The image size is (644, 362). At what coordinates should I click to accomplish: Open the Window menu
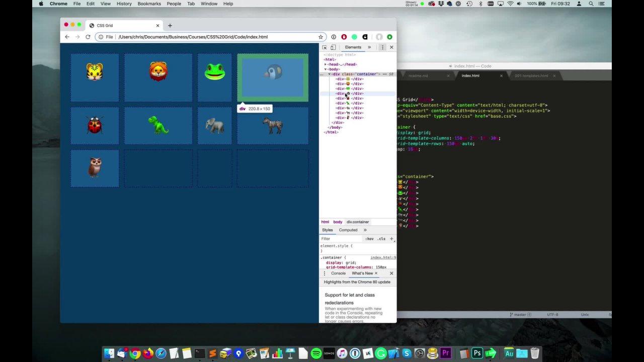point(209,4)
